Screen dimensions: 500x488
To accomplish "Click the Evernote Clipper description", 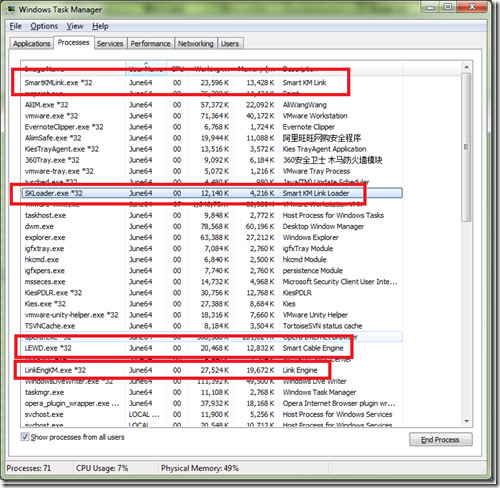I will 309,127.
